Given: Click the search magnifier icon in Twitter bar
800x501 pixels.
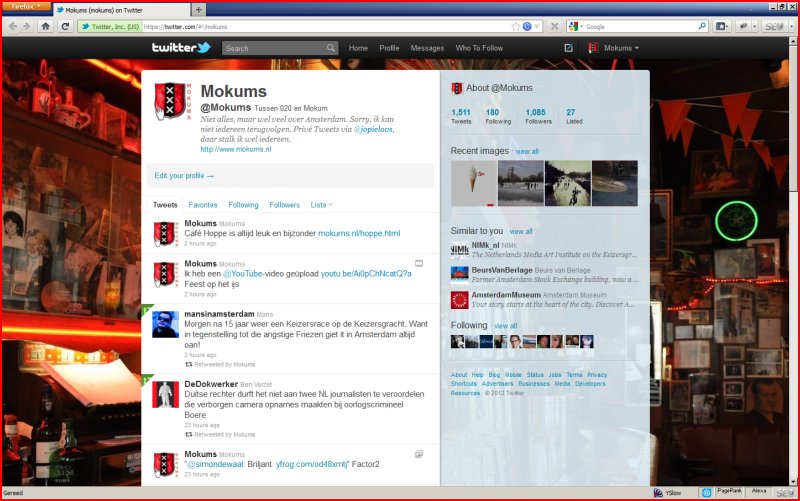Looking at the screenshot, I should pos(331,48).
